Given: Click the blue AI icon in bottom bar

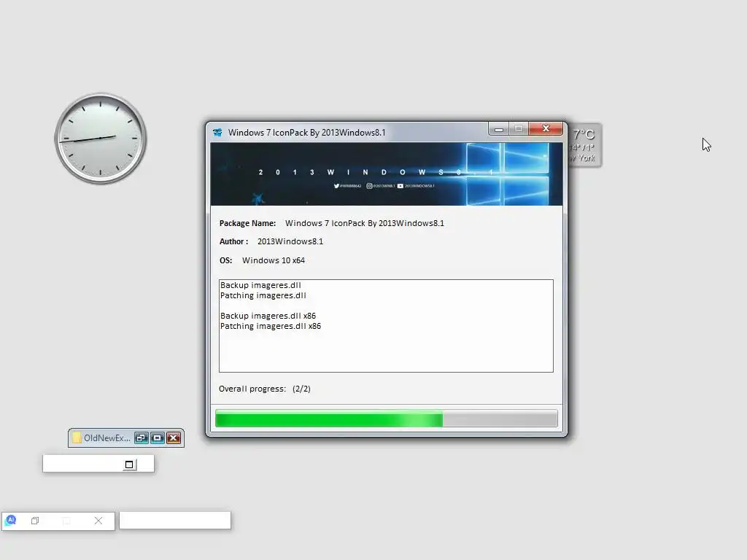Looking at the screenshot, I should pyautogui.click(x=11, y=520).
